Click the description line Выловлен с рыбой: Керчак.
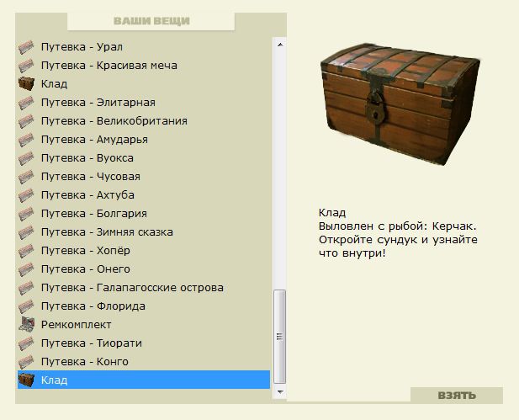This screenshot has height=420, width=519. (x=397, y=226)
